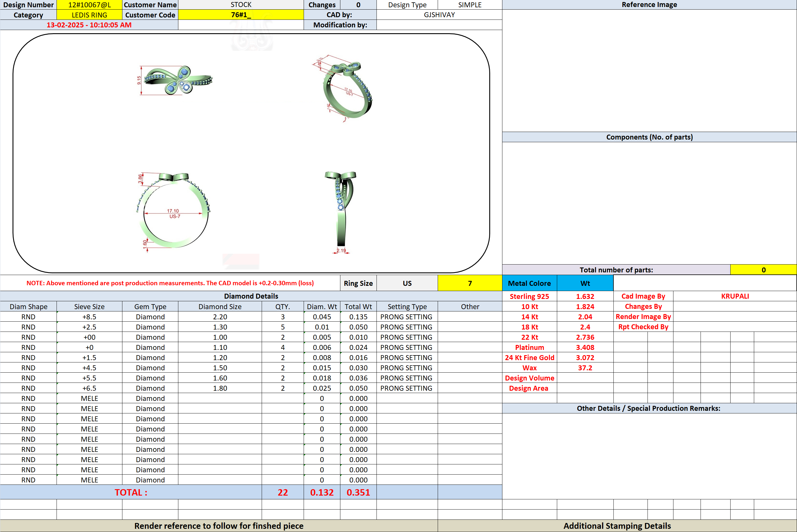Click the ring size US cell
This screenshot has width=797, height=532.
click(x=407, y=283)
